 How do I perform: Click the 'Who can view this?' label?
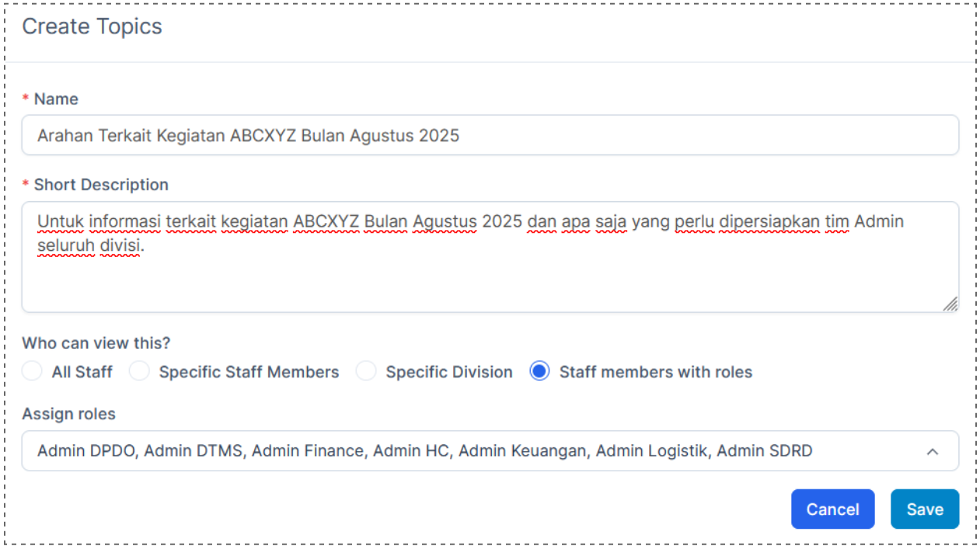96,343
